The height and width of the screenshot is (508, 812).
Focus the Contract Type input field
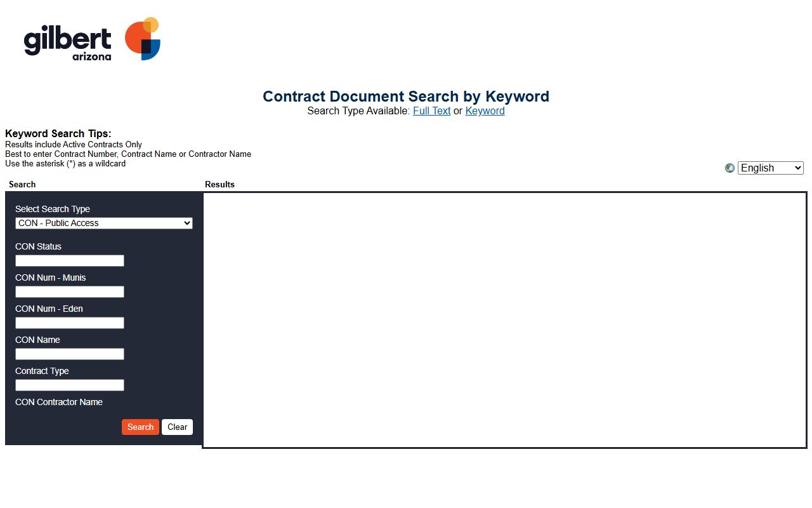70,385
